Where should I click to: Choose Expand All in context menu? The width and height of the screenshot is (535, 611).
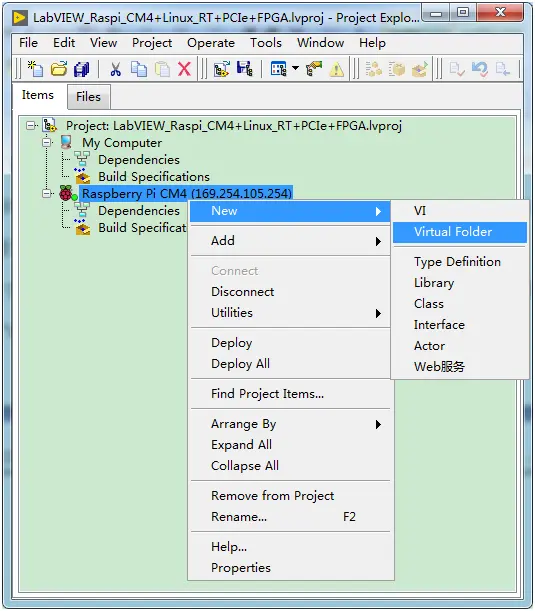coord(291,445)
